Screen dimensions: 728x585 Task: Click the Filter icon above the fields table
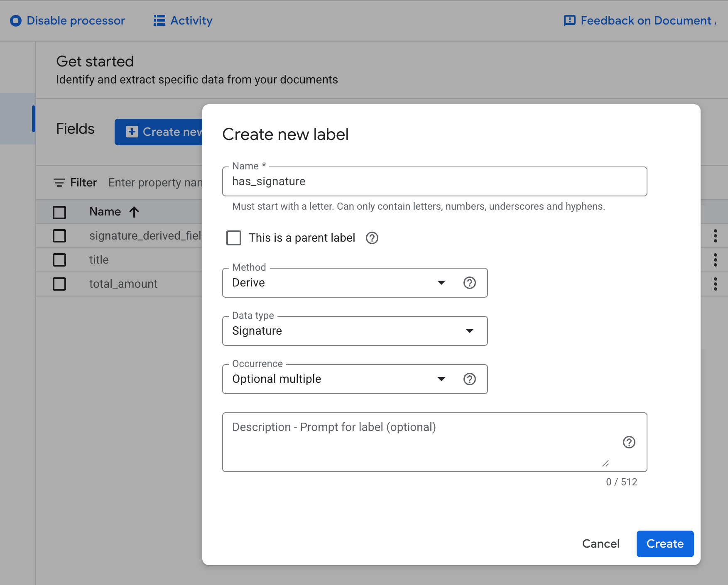tap(59, 182)
